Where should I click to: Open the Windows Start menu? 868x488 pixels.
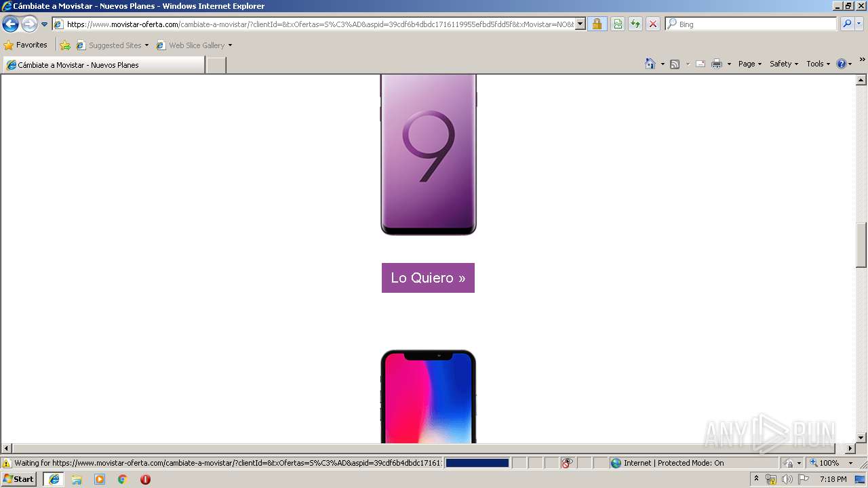tap(18, 479)
